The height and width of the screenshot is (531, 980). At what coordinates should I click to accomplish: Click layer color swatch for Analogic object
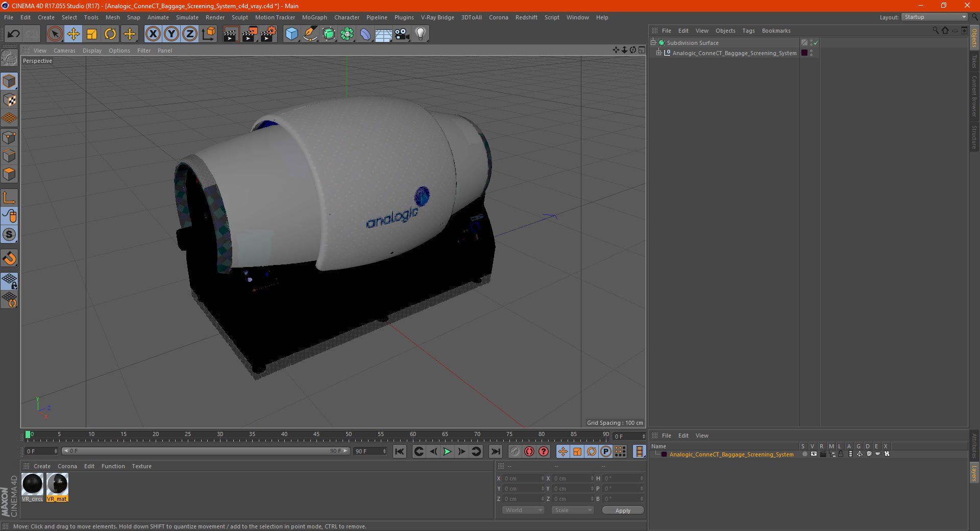[804, 53]
